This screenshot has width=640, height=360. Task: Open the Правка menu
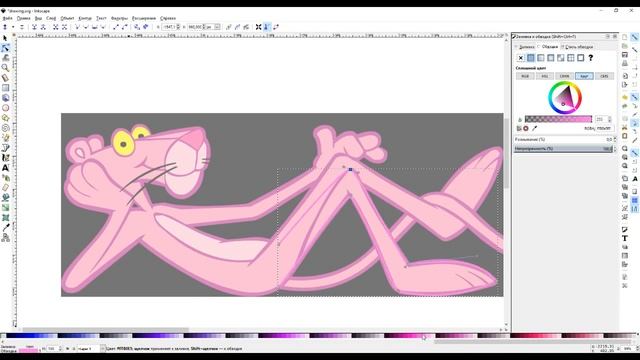coord(23,18)
